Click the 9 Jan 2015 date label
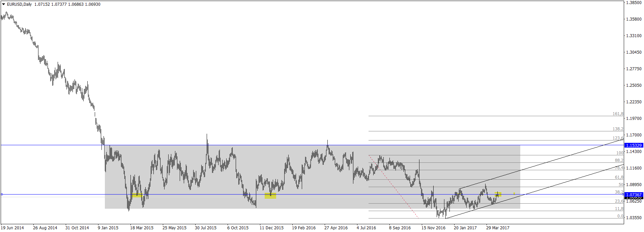644x232 pixels. (108, 228)
